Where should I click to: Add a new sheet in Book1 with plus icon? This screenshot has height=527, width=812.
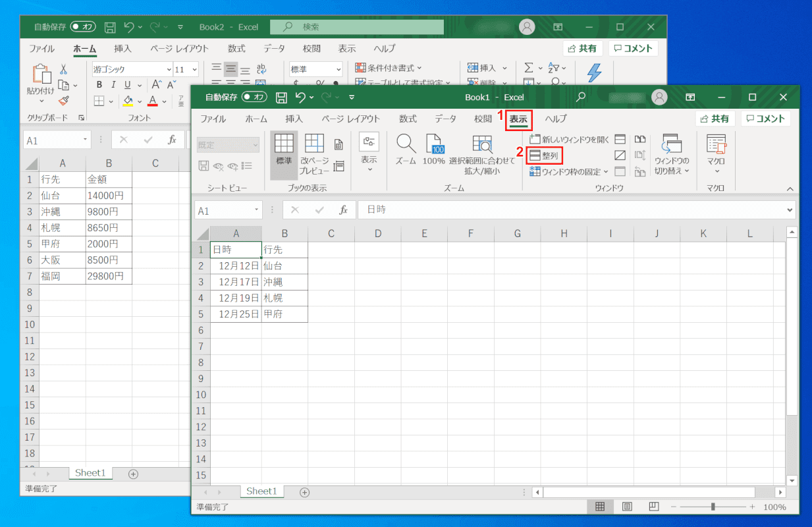[x=304, y=492]
